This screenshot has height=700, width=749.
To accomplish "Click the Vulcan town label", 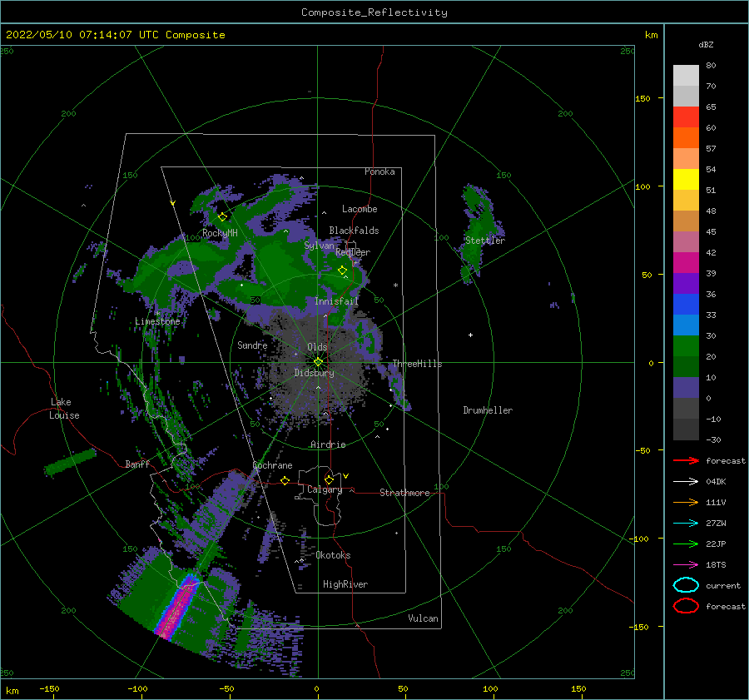I will tap(423, 618).
